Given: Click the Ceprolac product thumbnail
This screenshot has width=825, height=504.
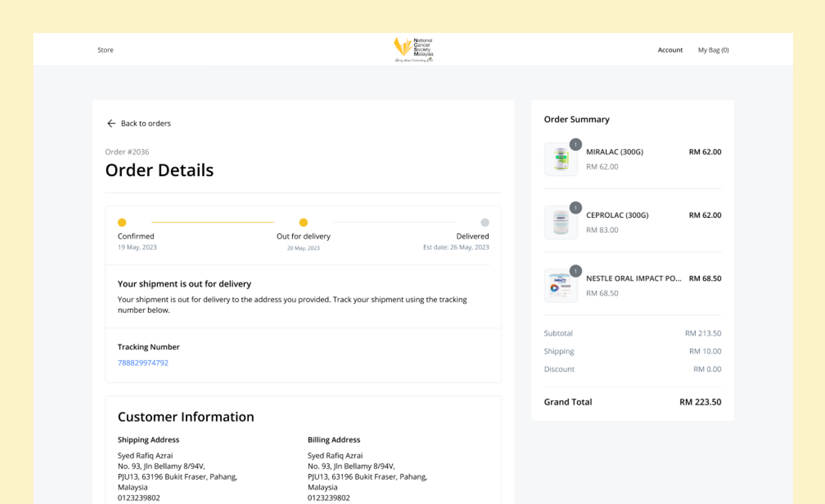Looking at the screenshot, I should 560,223.
